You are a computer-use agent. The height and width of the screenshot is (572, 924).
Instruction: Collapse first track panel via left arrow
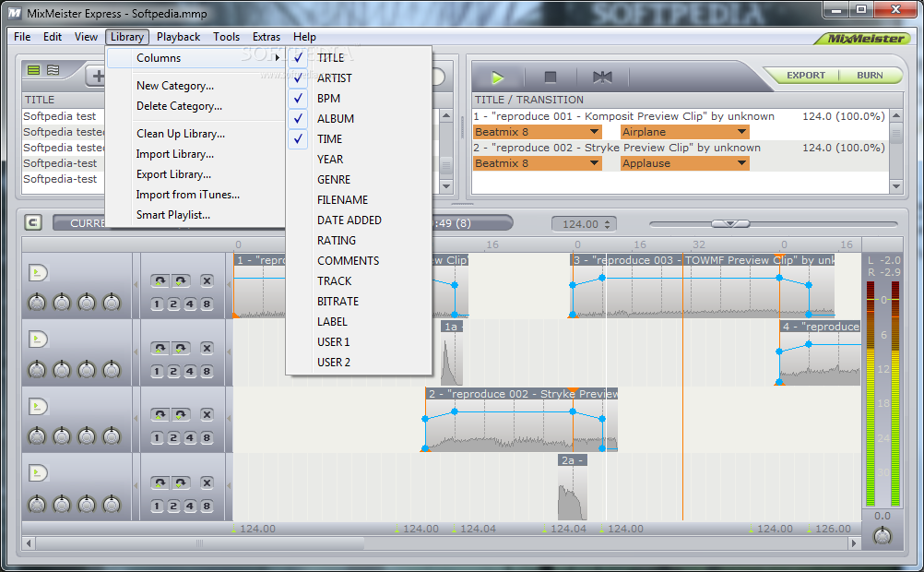136,285
